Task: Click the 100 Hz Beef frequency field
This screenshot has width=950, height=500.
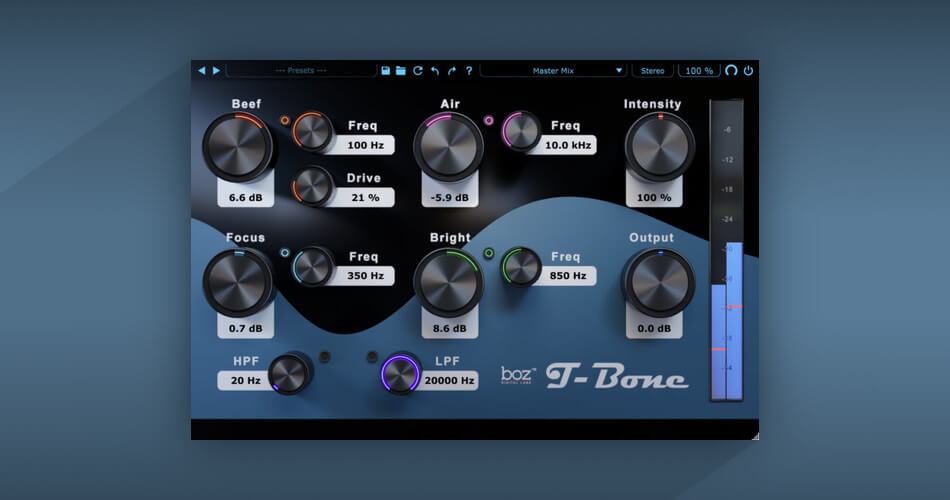Action: coord(365,145)
